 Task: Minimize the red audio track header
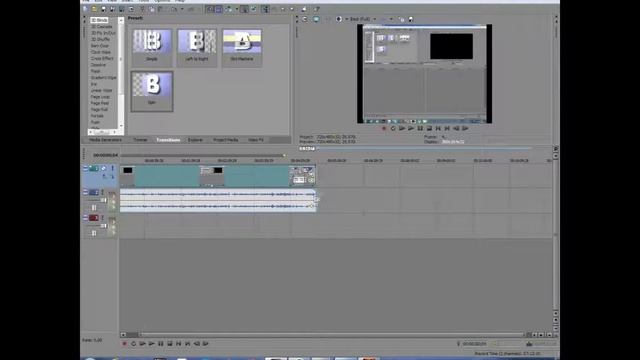[85, 218]
